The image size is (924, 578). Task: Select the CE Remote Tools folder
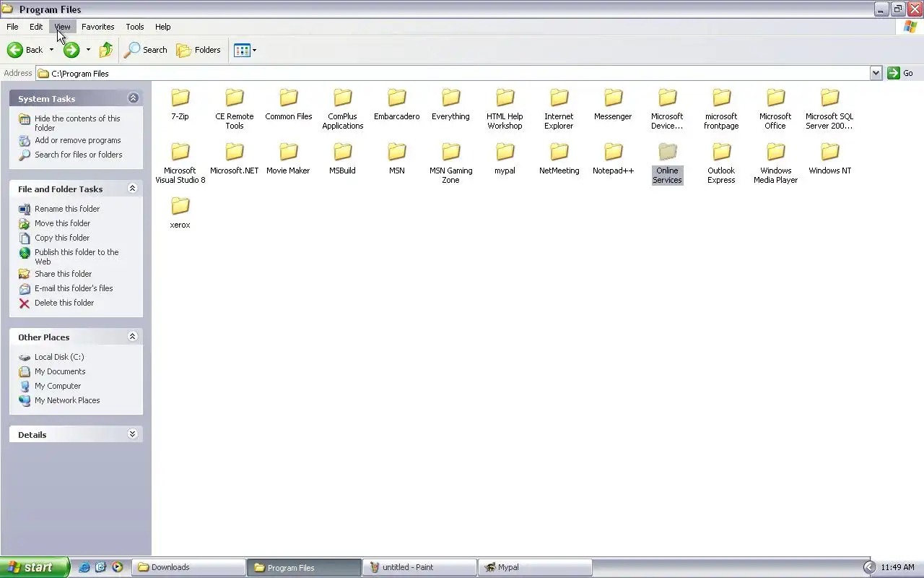pyautogui.click(x=235, y=108)
